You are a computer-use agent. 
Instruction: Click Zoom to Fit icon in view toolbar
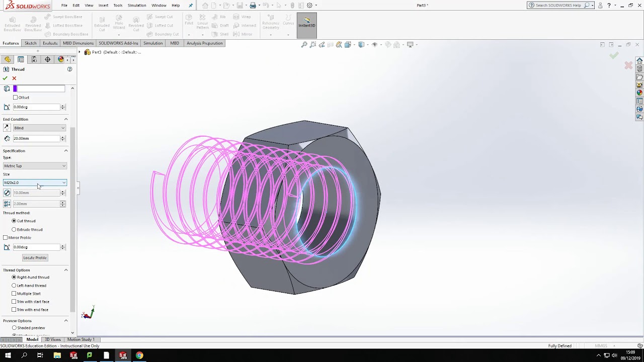point(304,45)
